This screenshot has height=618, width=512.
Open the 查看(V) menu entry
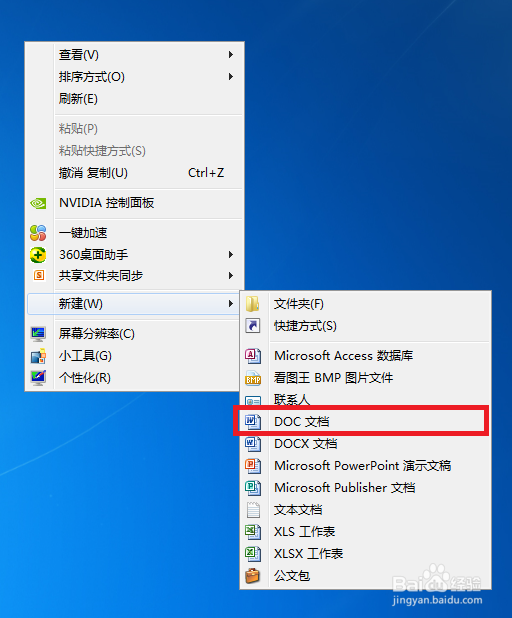pos(134,55)
